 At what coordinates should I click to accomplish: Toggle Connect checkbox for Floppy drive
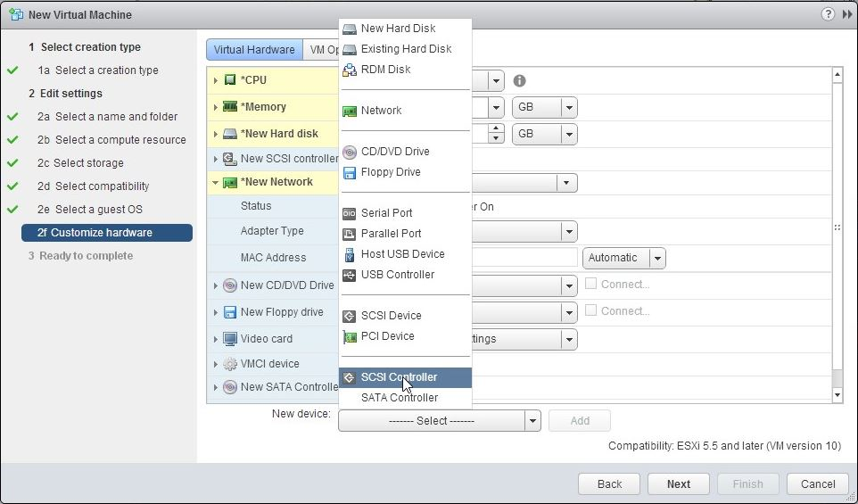pyautogui.click(x=591, y=310)
